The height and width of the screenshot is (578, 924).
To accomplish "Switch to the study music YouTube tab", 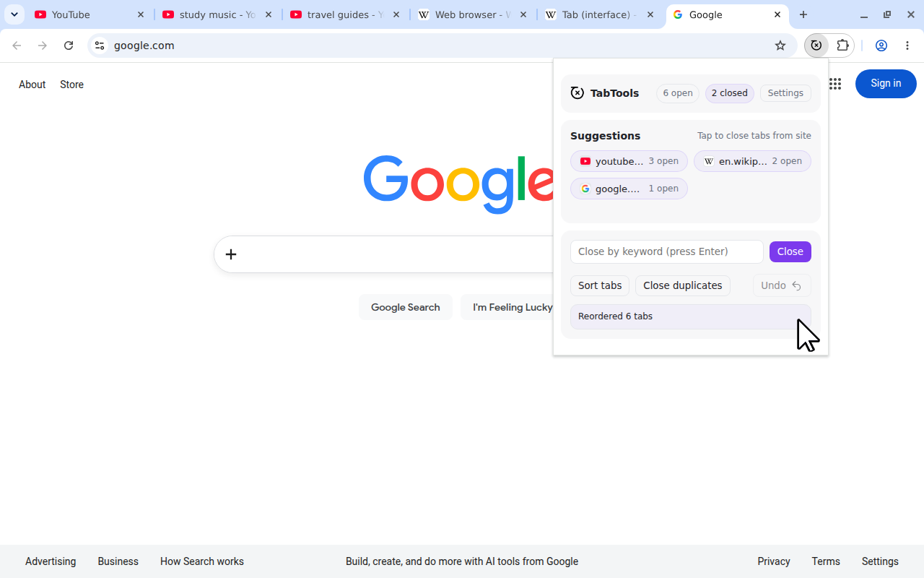I will [217, 14].
